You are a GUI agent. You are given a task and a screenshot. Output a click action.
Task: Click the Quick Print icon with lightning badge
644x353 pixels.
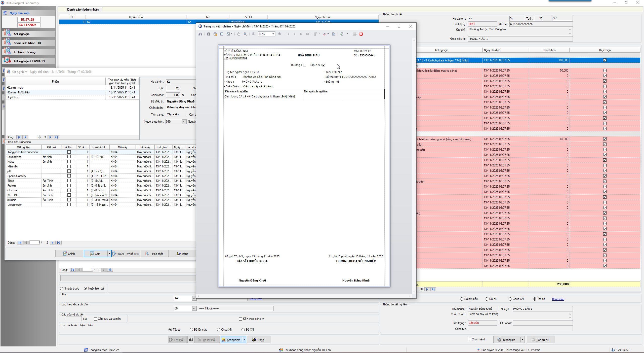pyautogui.click(x=215, y=34)
